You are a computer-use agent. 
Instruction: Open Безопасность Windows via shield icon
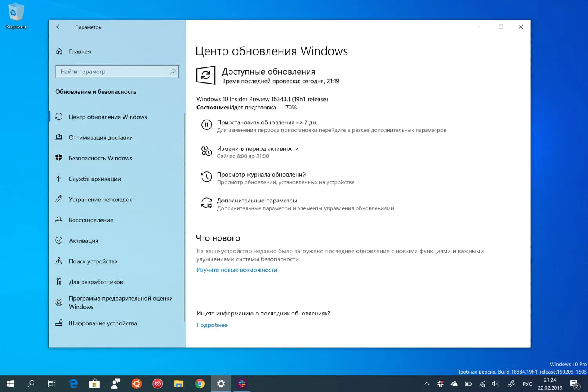(x=58, y=158)
